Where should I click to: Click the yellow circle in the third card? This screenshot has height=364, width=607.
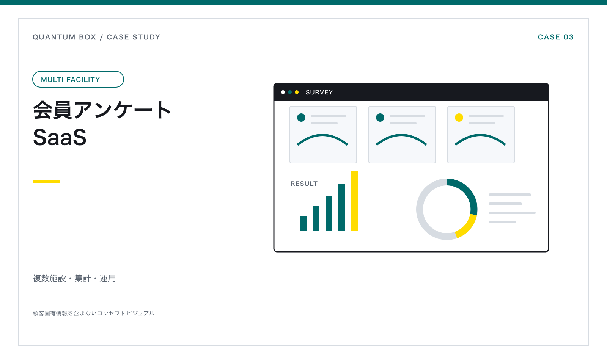[x=459, y=118]
